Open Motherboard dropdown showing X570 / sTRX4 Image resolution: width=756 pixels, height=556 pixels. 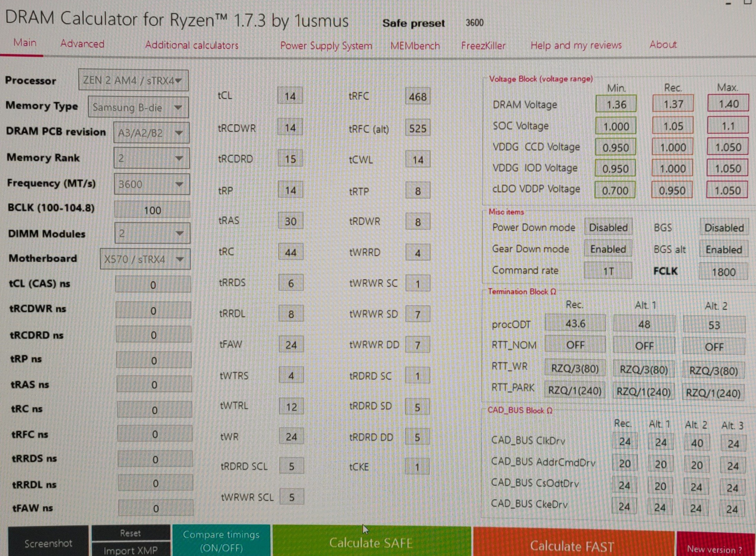click(x=145, y=259)
